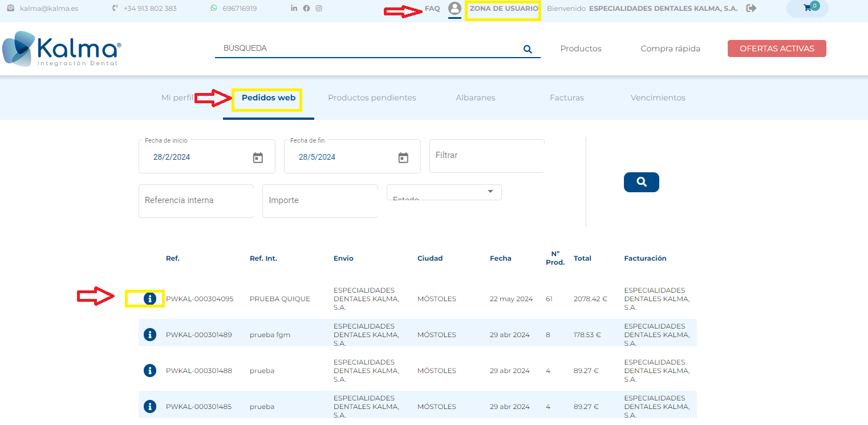Open the Facebook icon
Image resolution: width=868 pixels, height=425 pixels.
(x=306, y=9)
